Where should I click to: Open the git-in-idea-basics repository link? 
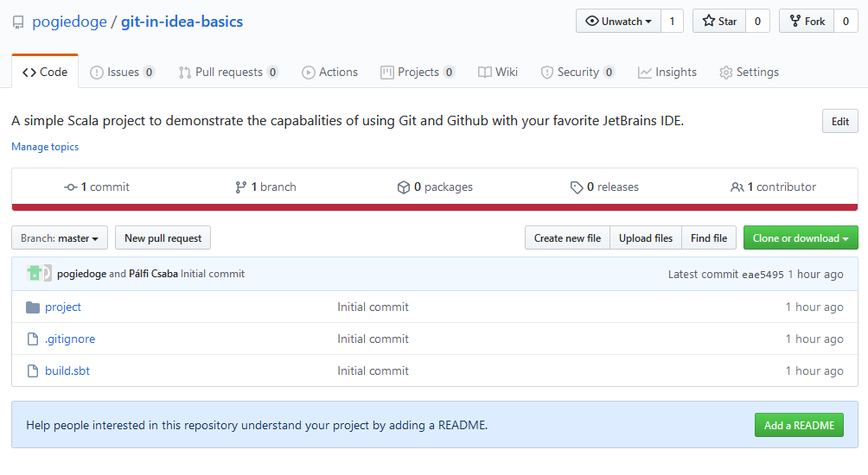point(182,22)
